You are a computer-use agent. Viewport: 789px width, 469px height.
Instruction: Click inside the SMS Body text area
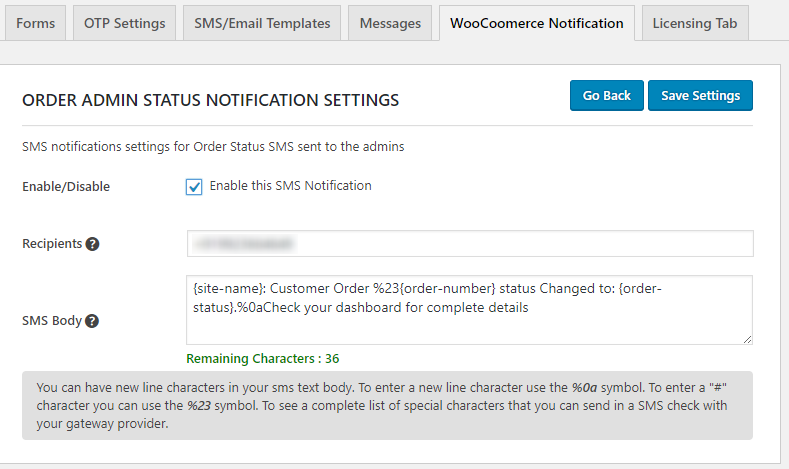[469, 310]
